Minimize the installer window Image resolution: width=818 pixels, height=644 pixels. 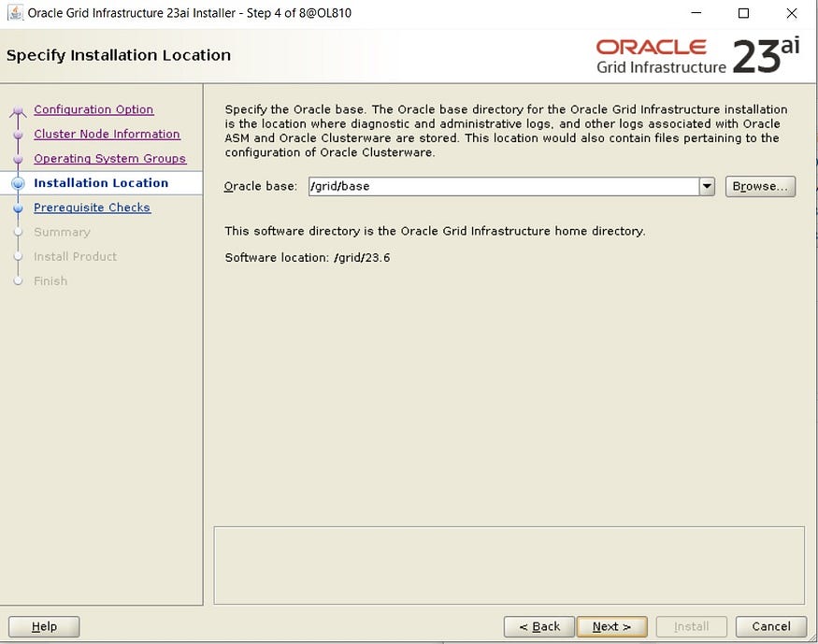[696, 13]
